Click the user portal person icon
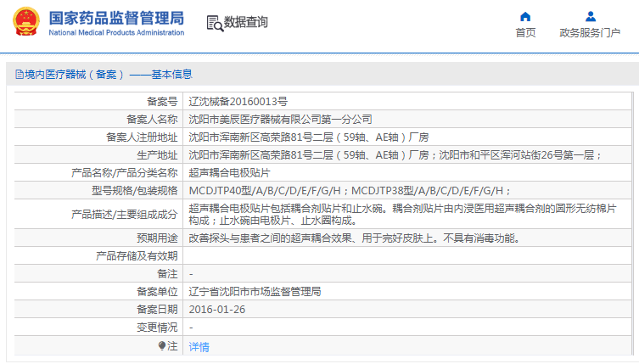Viewport: 639px width, 364px height. coord(590,16)
